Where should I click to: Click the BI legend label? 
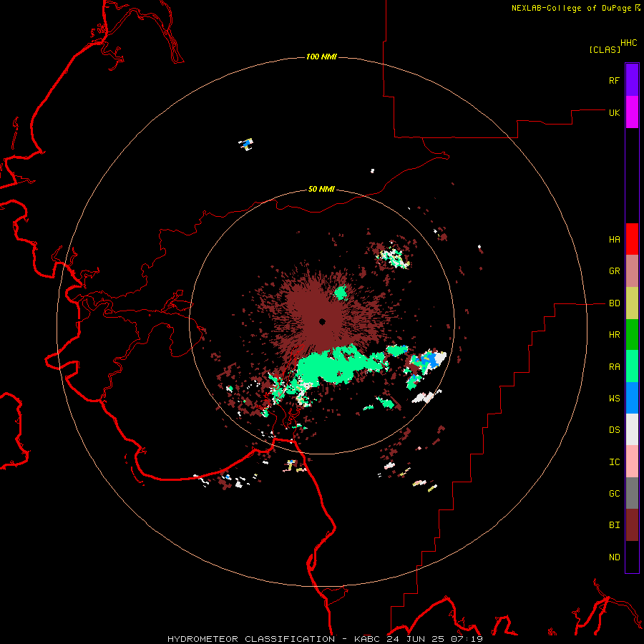614,525
